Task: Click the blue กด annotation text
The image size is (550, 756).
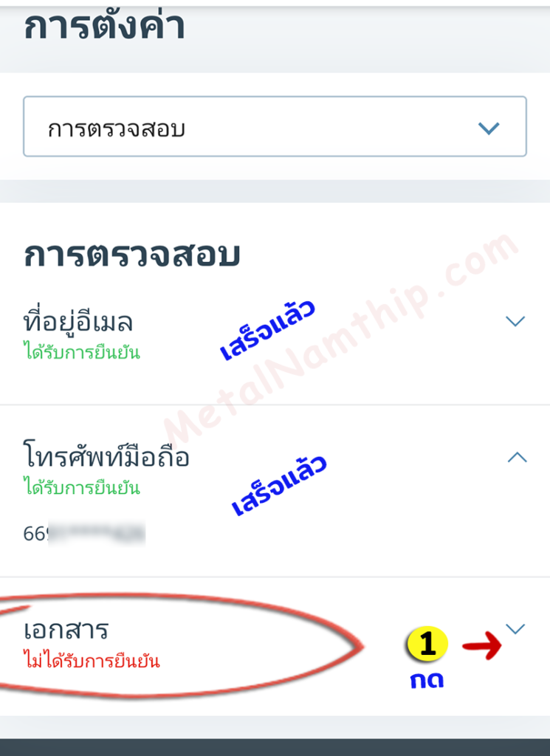Action: (427, 680)
